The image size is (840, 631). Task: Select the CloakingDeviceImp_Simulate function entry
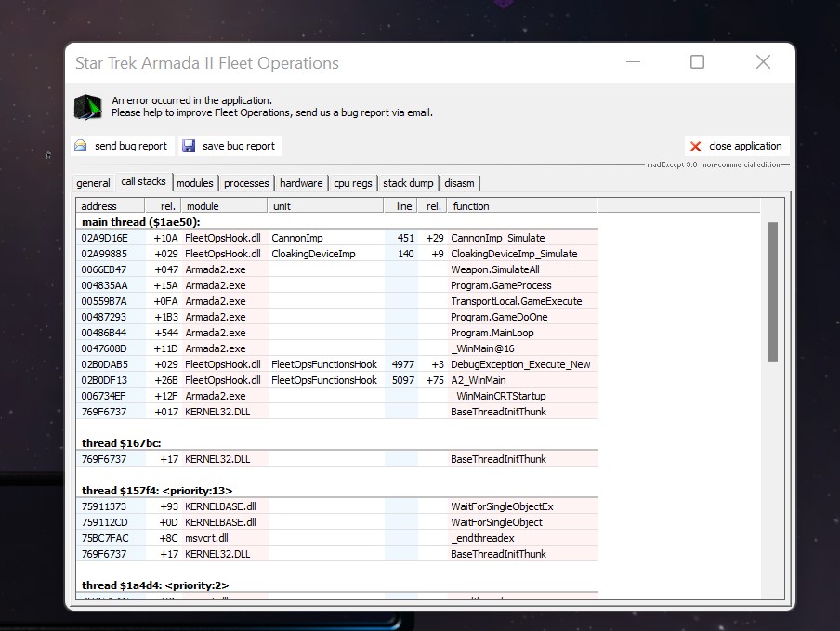coord(514,254)
